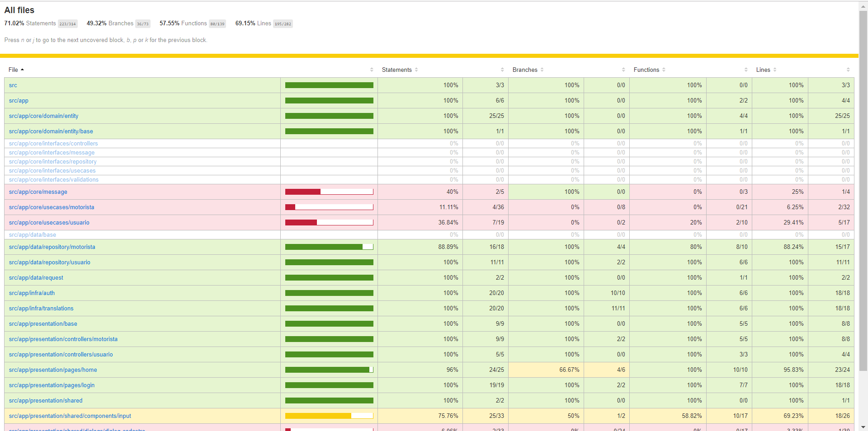Click the All files heading
Screen dimensions: 868x431
[19, 10]
